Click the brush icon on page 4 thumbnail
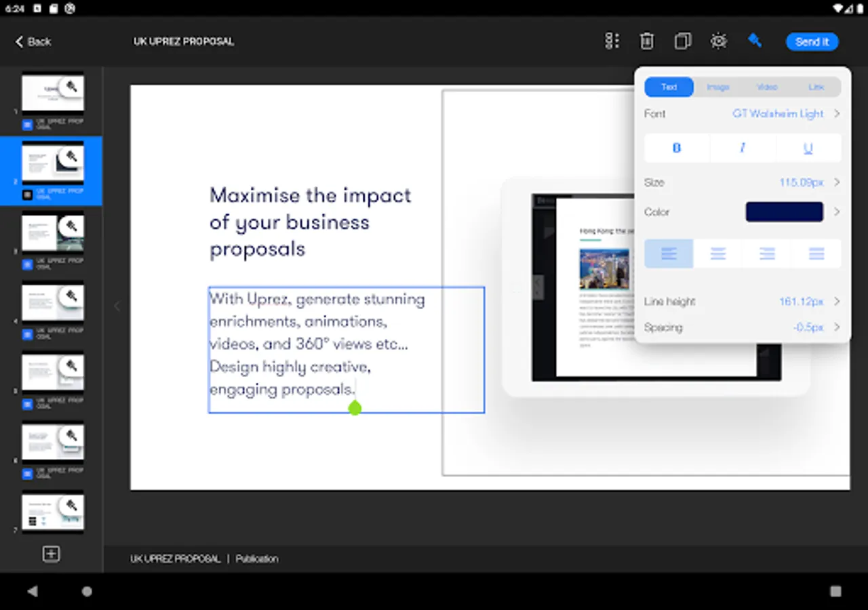The image size is (868, 610). point(71,296)
